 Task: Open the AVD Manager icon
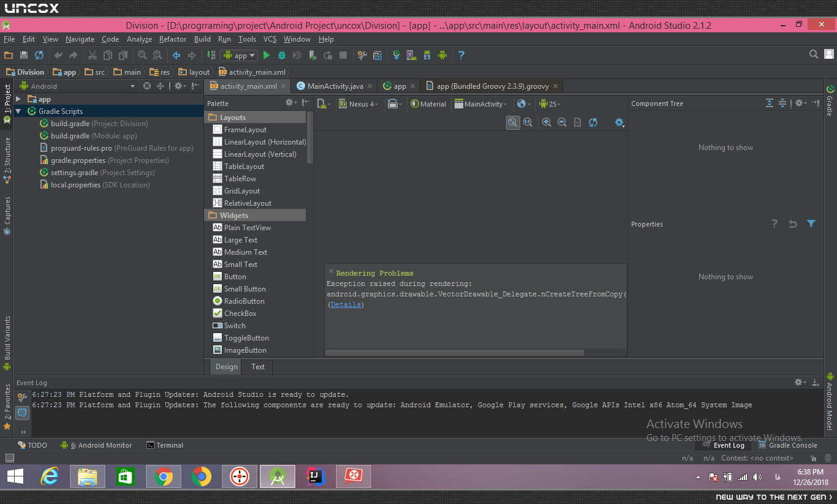click(x=412, y=55)
